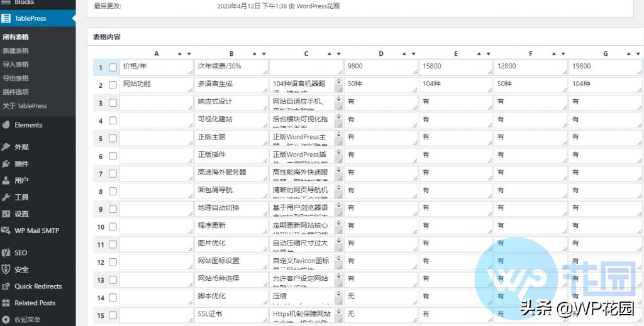
Task: Select the row 5 checkbox
Action: 113,138
